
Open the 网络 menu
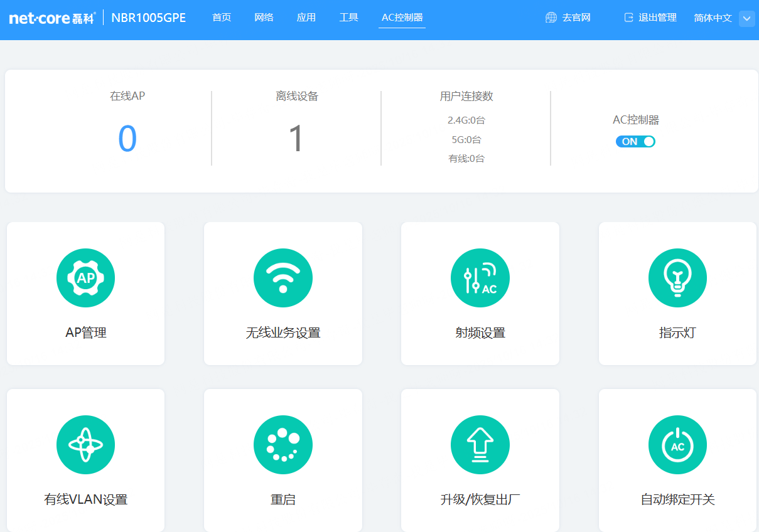point(264,18)
